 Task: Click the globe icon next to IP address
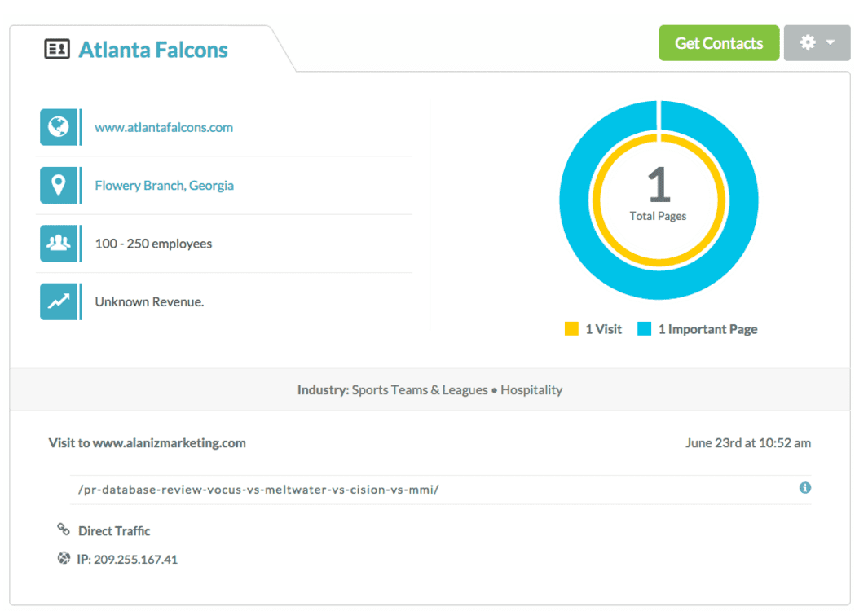click(64, 559)
